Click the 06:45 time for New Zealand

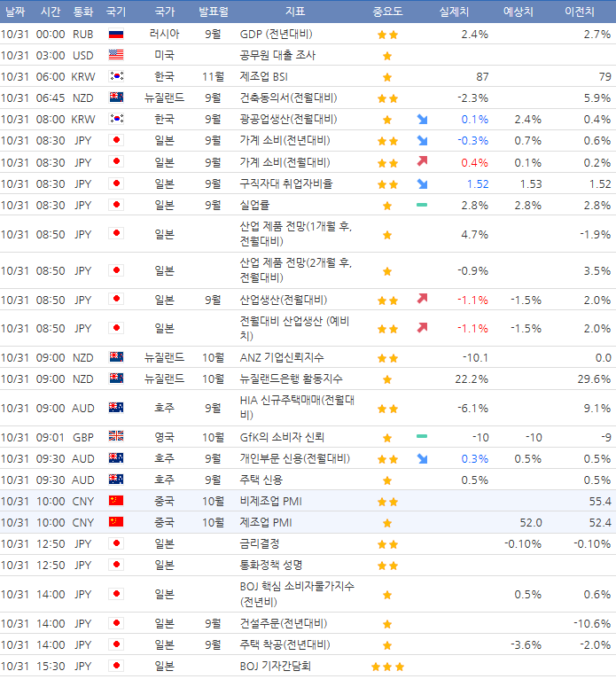pyautogui.click(x=51, y=98)
